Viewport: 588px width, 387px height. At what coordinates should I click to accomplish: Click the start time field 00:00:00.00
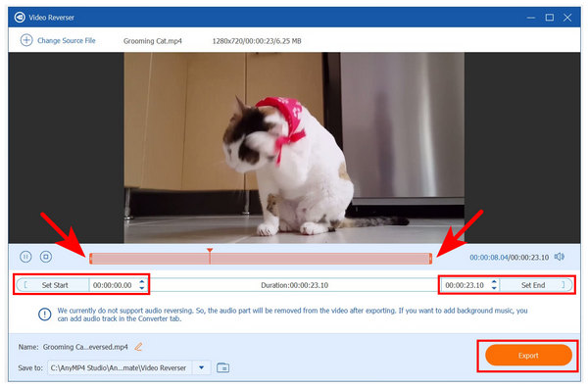click(x=113, y=285)
